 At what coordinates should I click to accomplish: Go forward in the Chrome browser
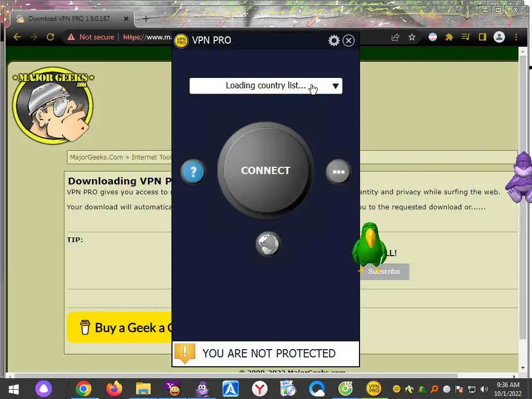point(34,37)
